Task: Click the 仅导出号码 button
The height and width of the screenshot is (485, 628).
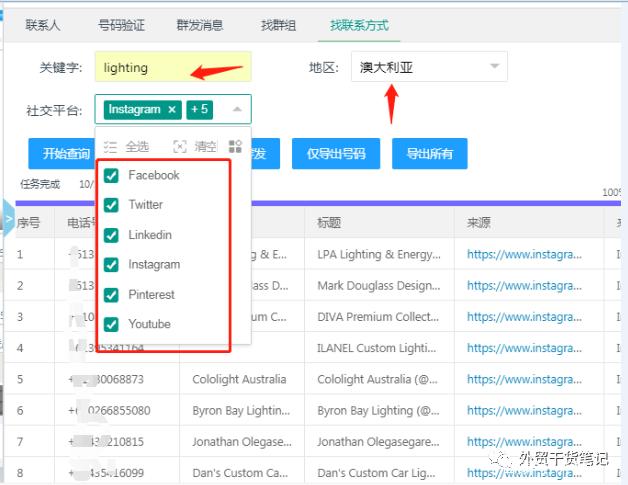Action: 336,153
